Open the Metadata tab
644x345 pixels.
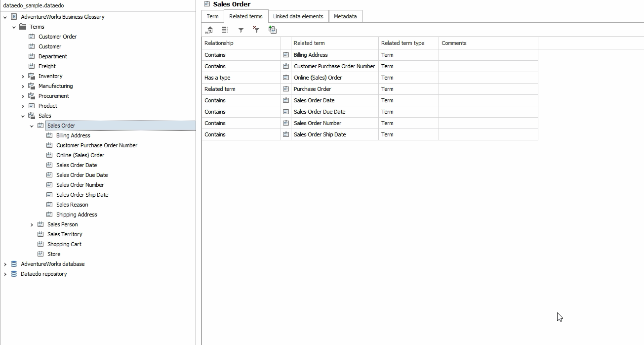[x=345, y=16]
